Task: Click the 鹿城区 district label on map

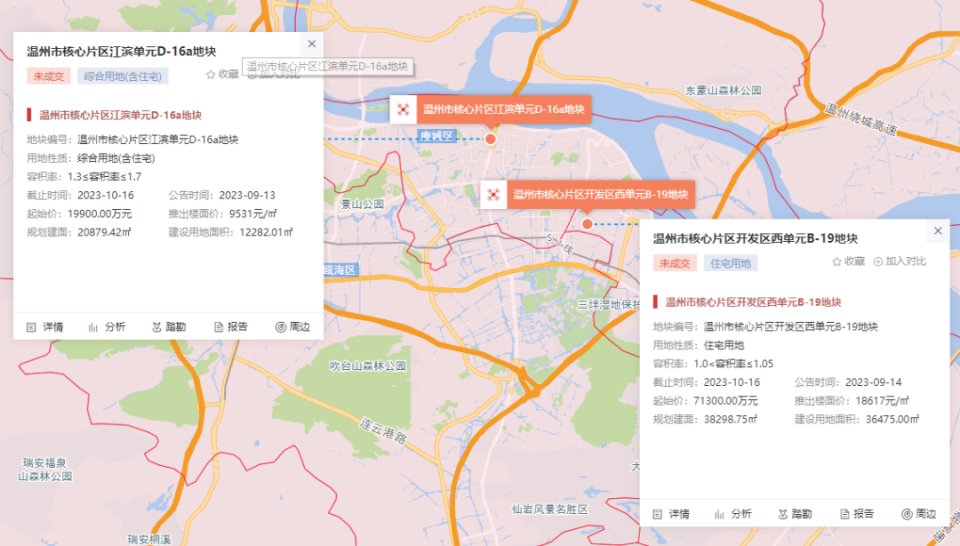Action: (x=437, y=136)
